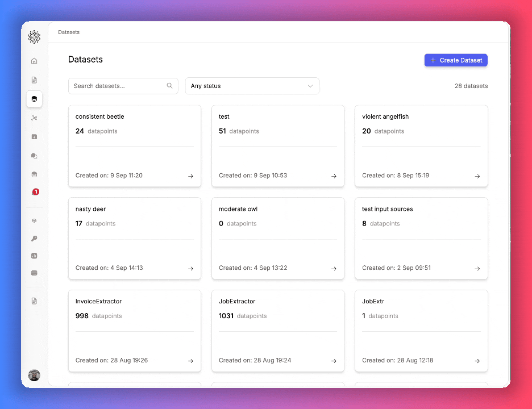The height and width of the screenshot is (409, 532).
Task: Click the test input sources title
Action: click(x=388, y=209)
